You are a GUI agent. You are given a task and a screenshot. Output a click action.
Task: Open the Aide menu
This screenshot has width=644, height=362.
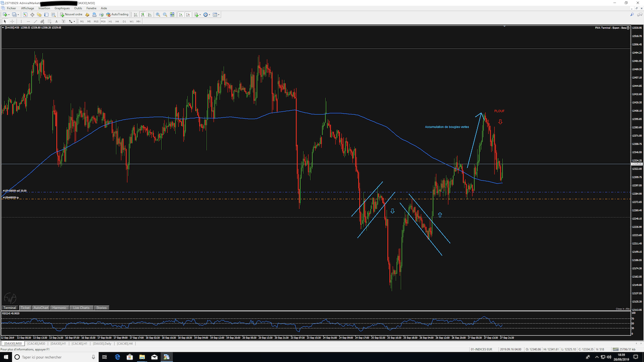click(x=104, y=9)
